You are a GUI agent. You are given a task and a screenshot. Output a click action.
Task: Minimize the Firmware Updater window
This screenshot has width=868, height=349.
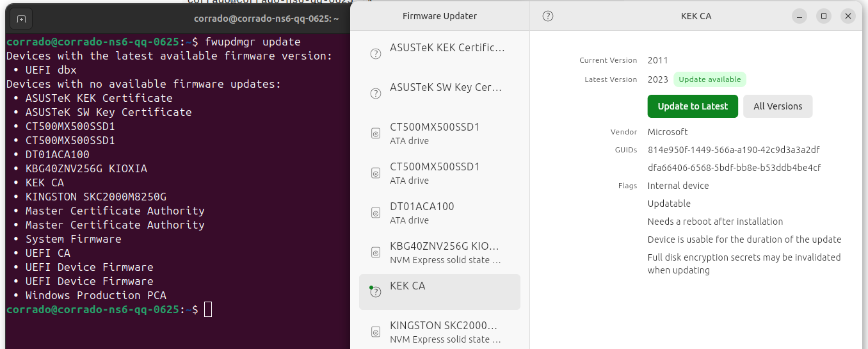[x=800, y=16]
